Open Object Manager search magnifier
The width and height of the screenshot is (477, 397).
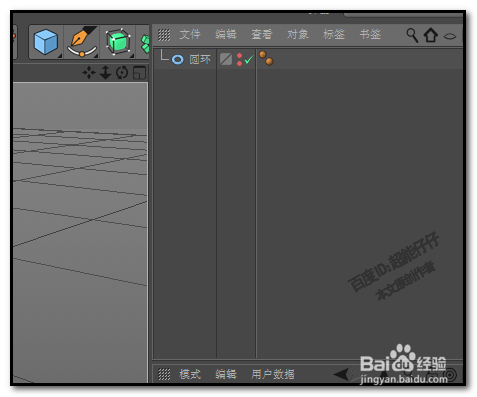412,35
